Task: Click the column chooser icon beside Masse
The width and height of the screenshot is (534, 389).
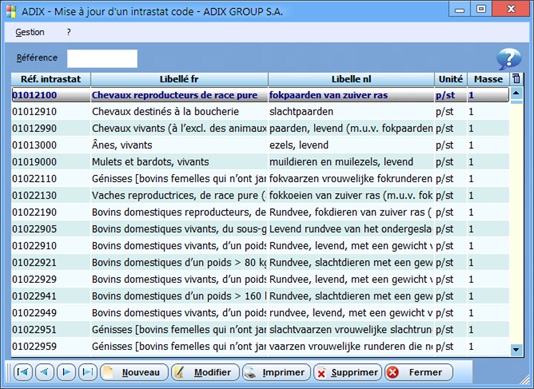Action: 516,79
